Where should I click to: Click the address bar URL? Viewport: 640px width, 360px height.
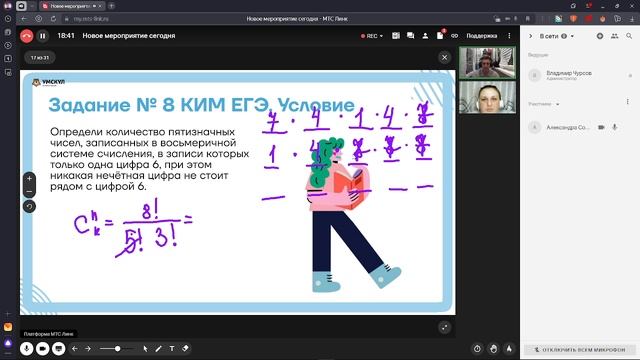pyautogui.click(x=91, y=19)
